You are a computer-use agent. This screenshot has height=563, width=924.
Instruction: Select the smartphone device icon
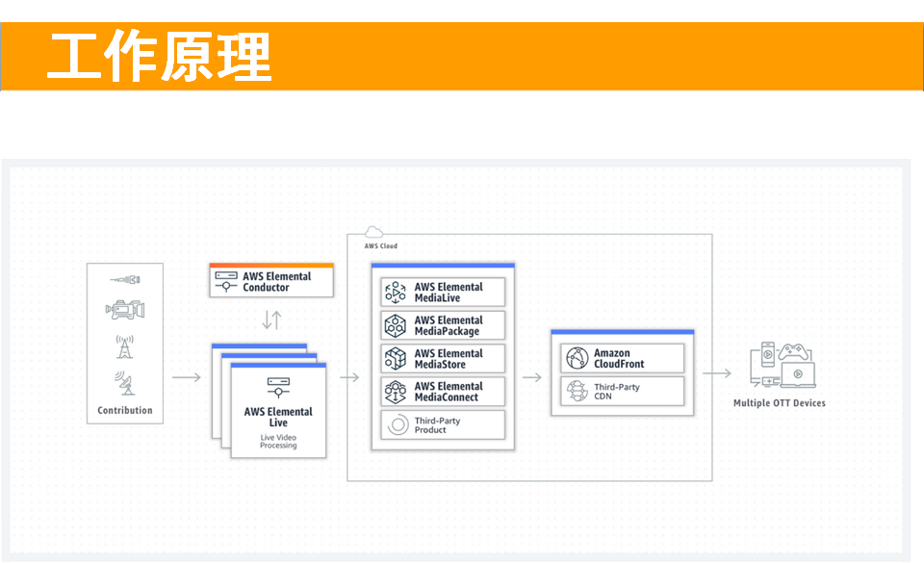click(x=767, y=354)
